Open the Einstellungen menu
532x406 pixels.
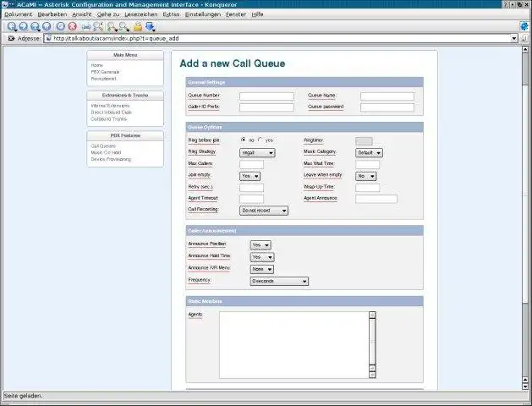(202, 14)
